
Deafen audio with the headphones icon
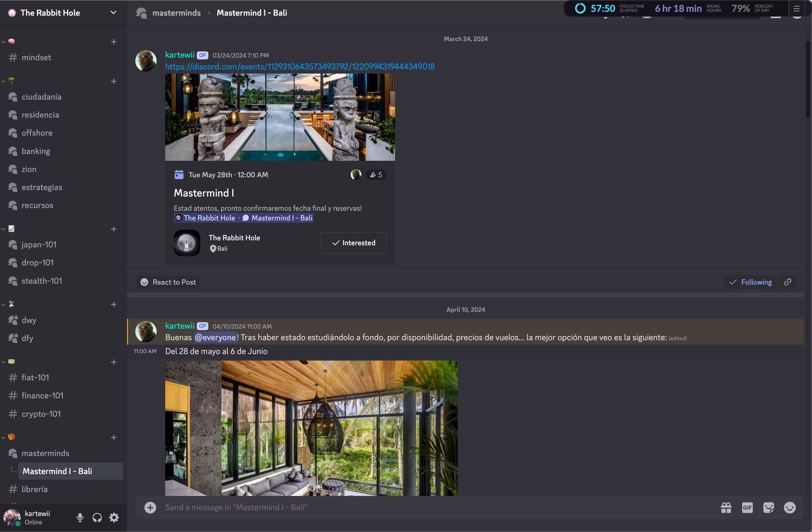(x=97, y=517)
